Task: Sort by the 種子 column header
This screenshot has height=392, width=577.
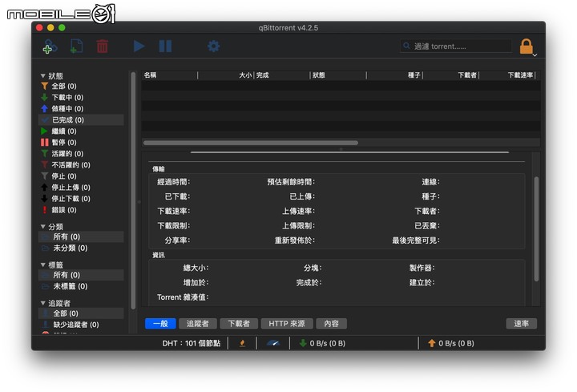Action: click(395, 75)
